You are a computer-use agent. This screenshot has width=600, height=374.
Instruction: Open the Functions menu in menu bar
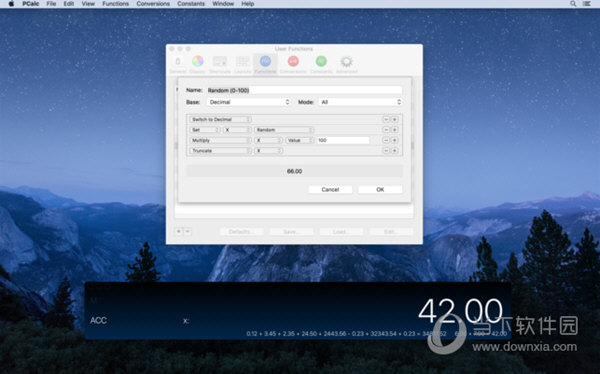pos(116,4)
